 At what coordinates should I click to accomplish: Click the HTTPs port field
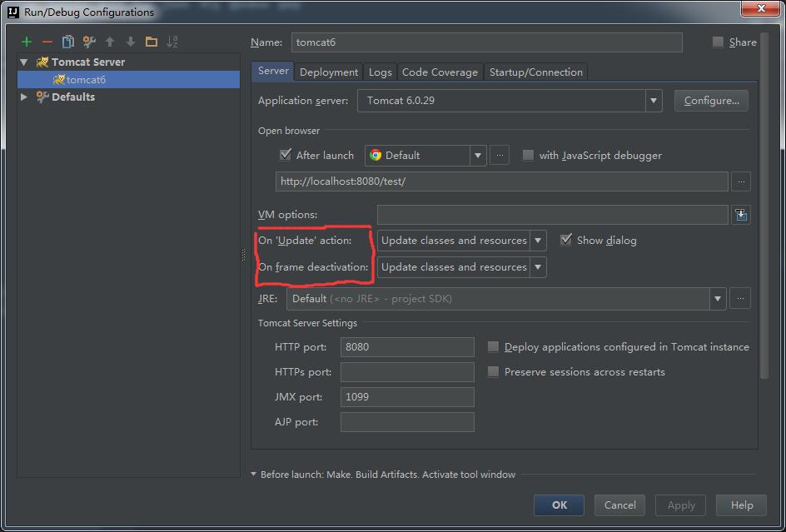coord(407,372)
